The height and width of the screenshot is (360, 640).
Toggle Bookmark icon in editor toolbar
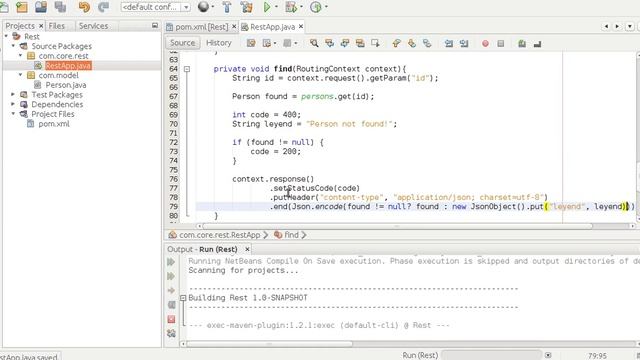click(427, 43)
